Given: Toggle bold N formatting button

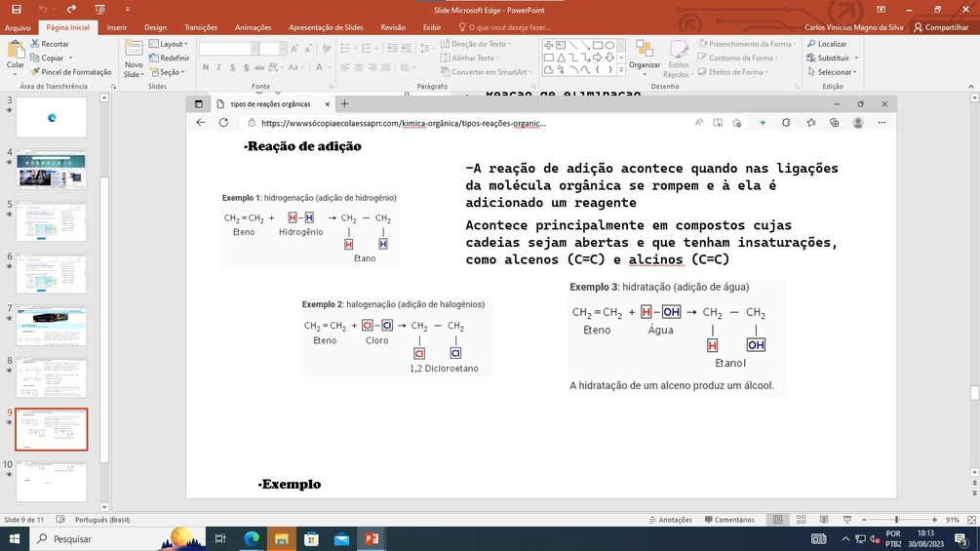Looking at the screenshot, I should 206,67.
